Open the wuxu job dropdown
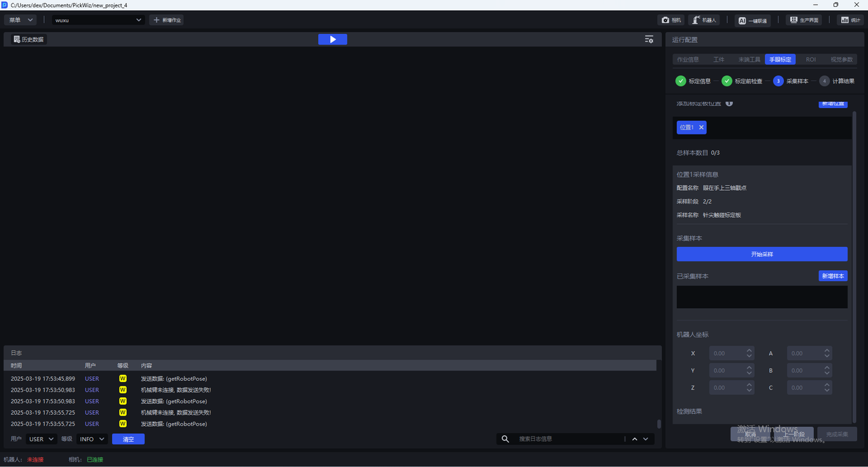The height and width of the screenshot is (467, 868). pyautogui.click(x=99, y=20)
